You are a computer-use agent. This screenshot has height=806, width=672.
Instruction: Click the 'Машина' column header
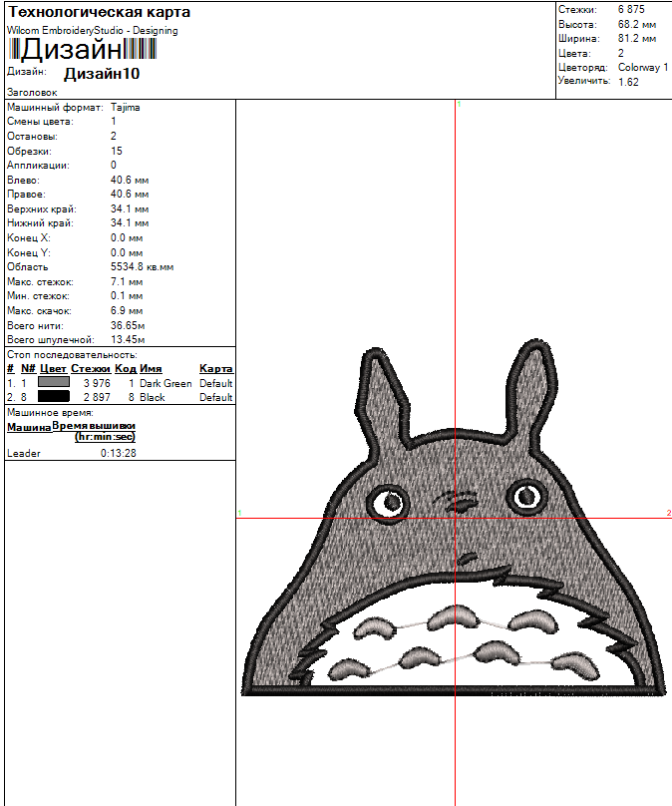[29, 428]
